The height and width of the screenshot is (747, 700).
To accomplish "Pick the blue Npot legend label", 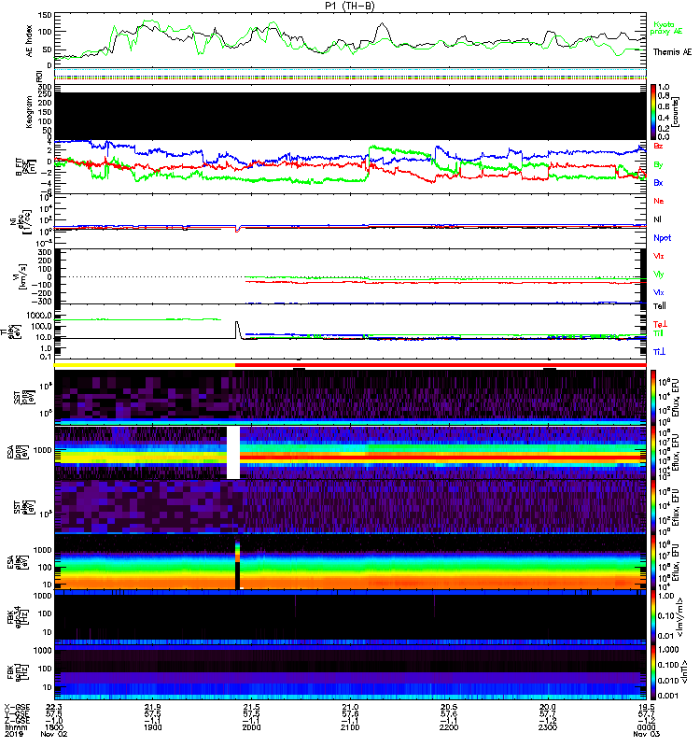I will (661, 237).
